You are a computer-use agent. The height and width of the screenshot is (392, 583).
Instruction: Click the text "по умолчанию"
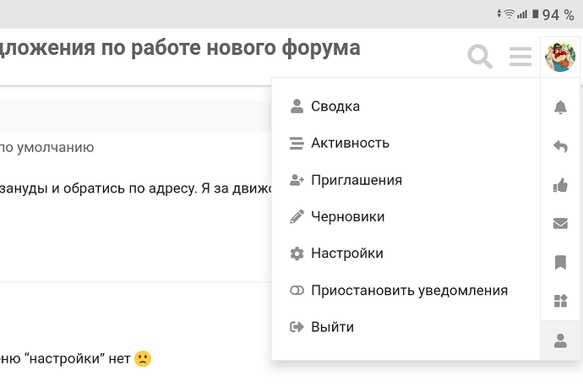(46, 148)
